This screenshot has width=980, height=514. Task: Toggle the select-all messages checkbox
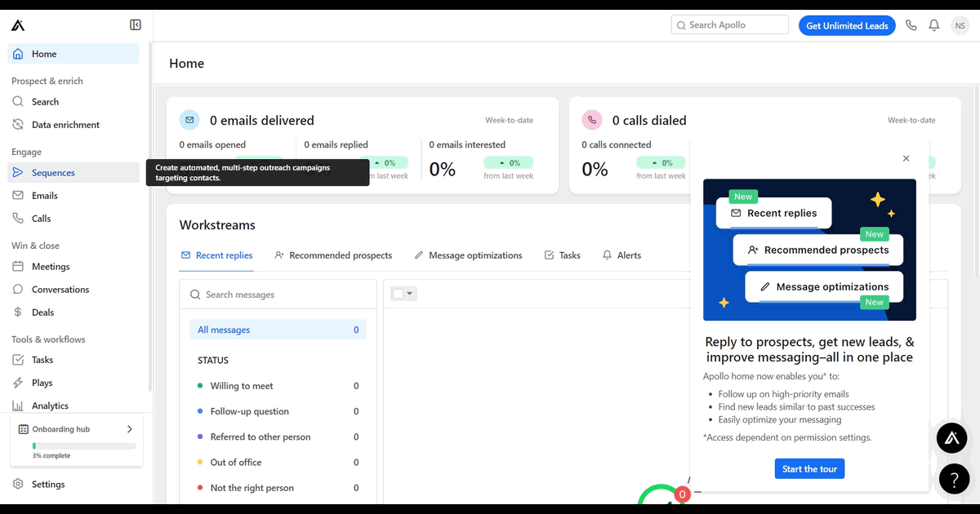pyautogui.click(x=398, y=294)
